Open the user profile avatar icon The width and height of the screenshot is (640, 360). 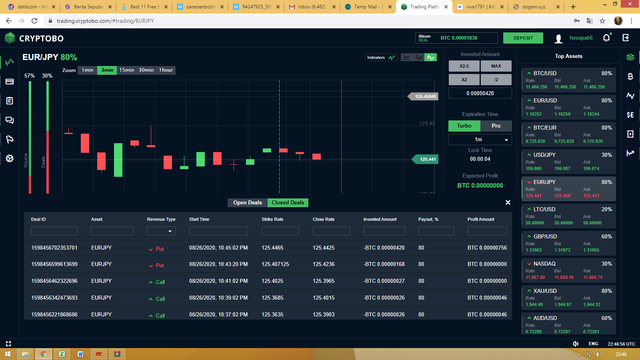pos(558,38)
